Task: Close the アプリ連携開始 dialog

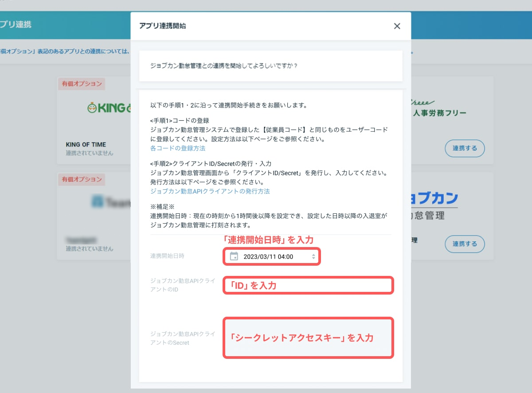Action: 397,26
